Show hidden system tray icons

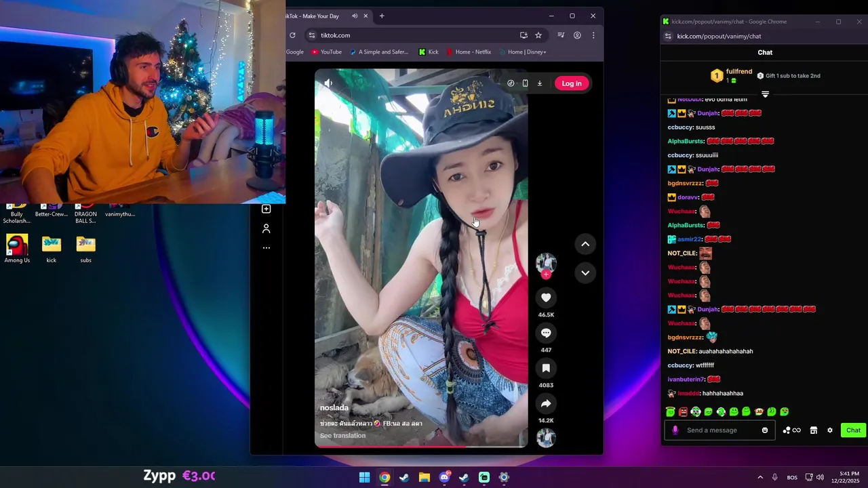(x=760, y=477)
